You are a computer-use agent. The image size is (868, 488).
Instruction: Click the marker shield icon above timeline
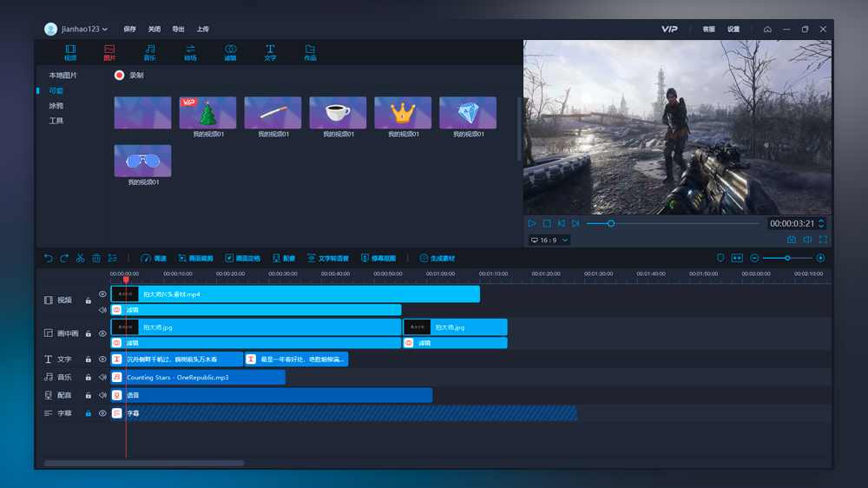720,258
